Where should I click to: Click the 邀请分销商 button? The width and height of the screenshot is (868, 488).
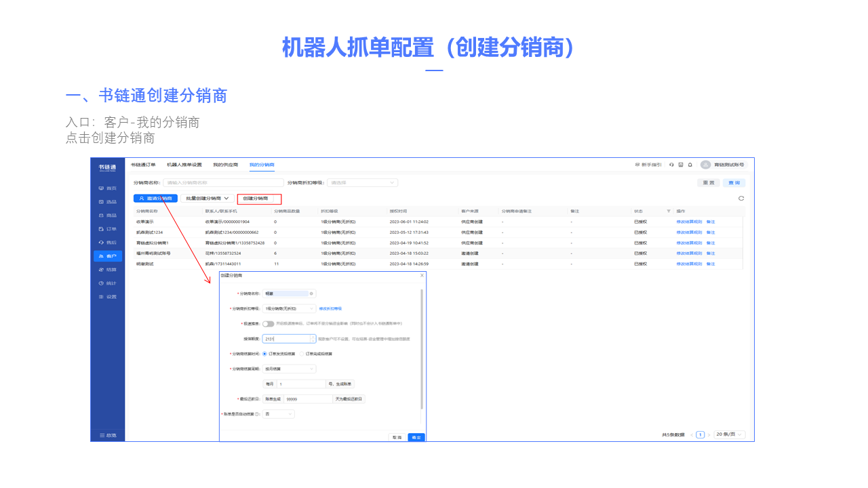point(155,199)
